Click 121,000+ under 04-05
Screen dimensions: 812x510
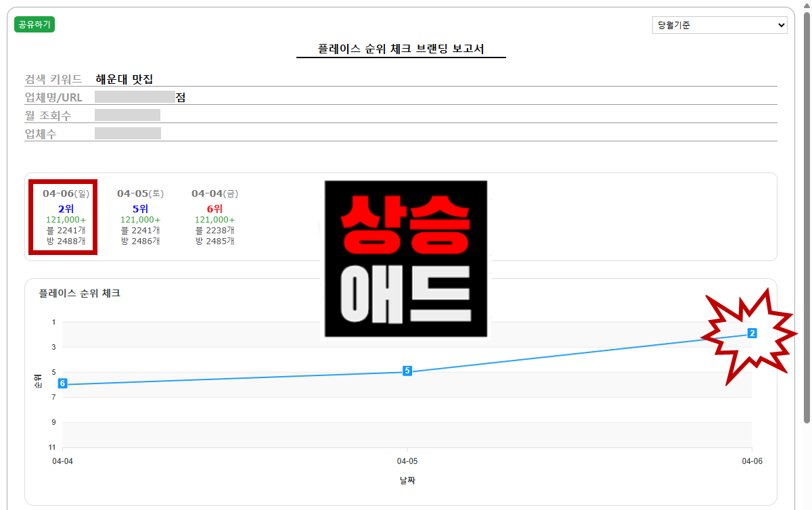(140, 220)
